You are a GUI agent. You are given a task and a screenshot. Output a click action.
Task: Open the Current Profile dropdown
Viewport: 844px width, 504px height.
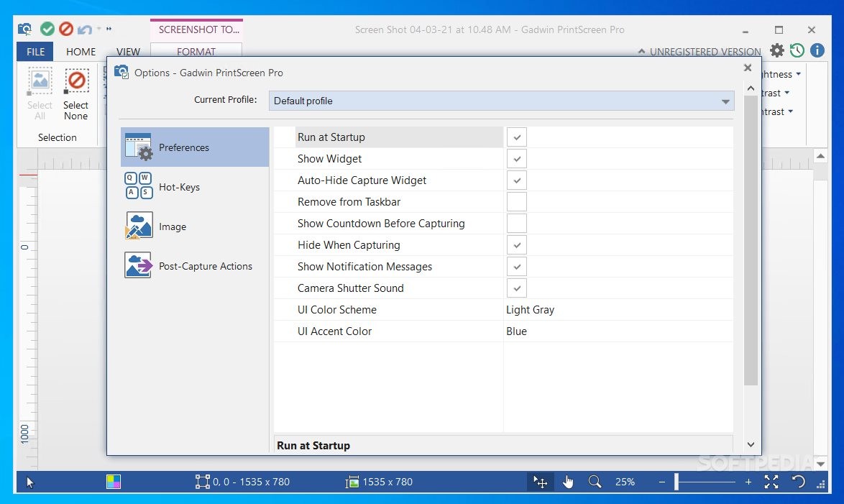click(725, 101)
